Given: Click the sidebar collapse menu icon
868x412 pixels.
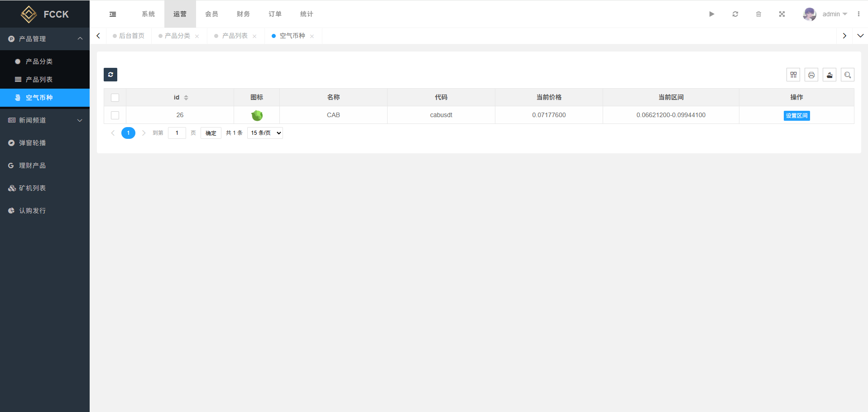Looking at the screenshot, I should click(x=113, y=14).
